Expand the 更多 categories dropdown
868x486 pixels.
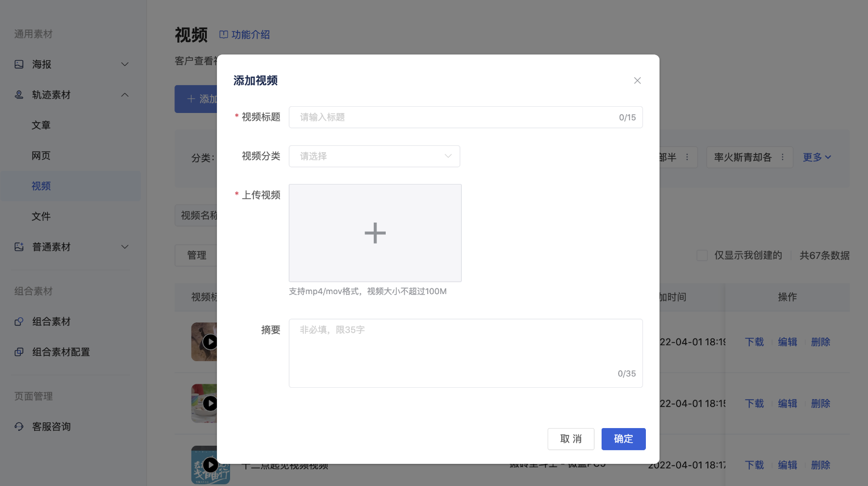[x=817, y=157]
